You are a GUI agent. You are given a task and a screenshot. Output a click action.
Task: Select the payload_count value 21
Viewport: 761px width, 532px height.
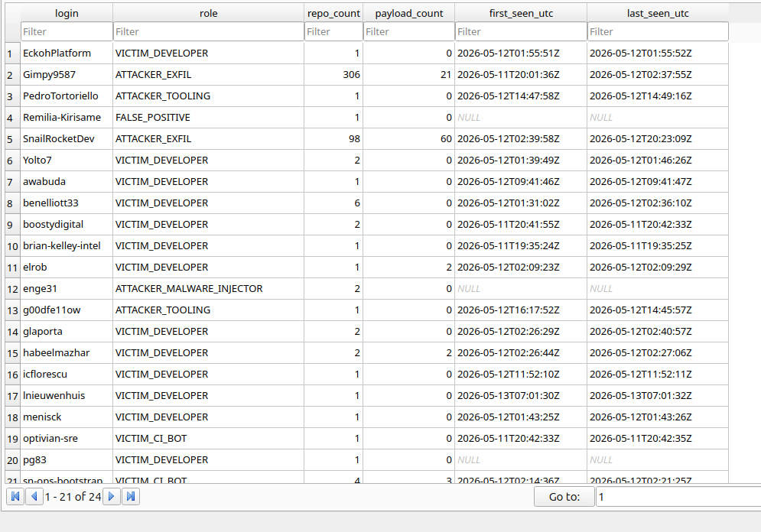[x=408, y=75]
